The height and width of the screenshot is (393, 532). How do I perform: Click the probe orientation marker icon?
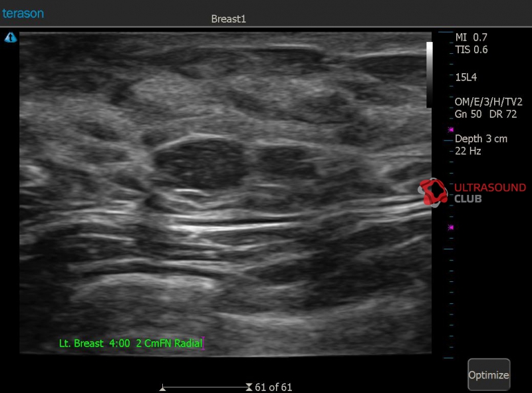(x=11, y=37)
